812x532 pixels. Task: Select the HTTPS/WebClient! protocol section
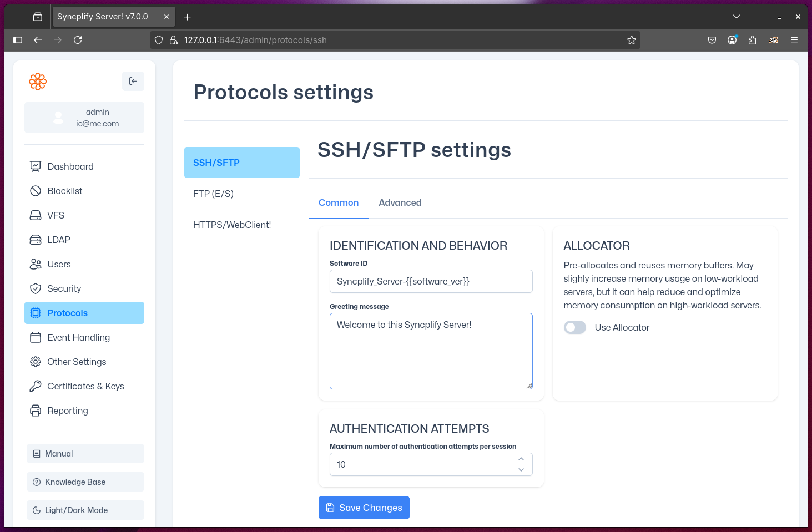[232, 225]
